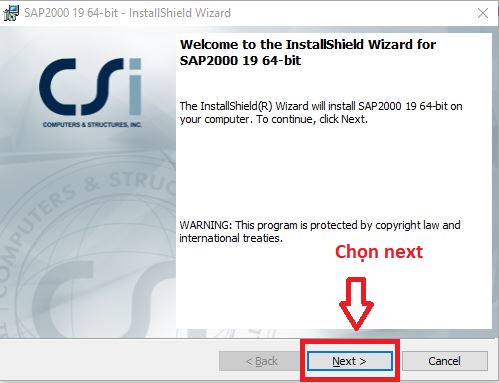Click the Cancel button
Viewport: 499px width, 383px height.
click(x=445, y=361)
